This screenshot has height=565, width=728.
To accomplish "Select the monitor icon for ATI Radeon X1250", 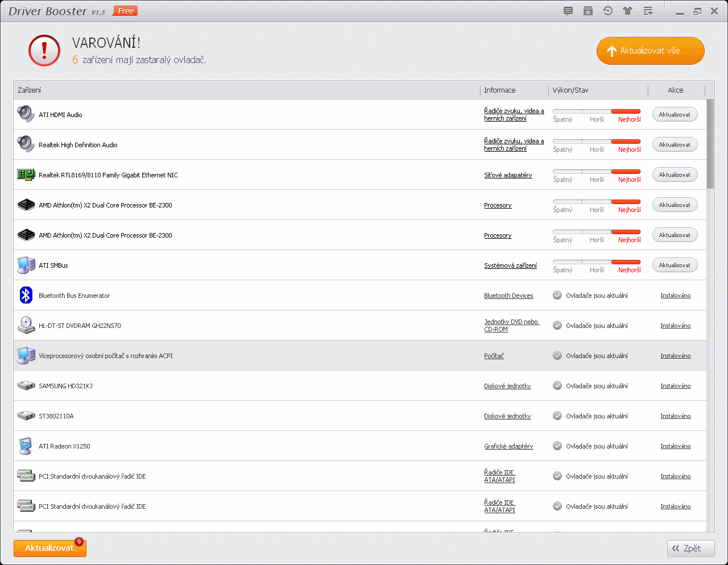I will coord(26,446).
